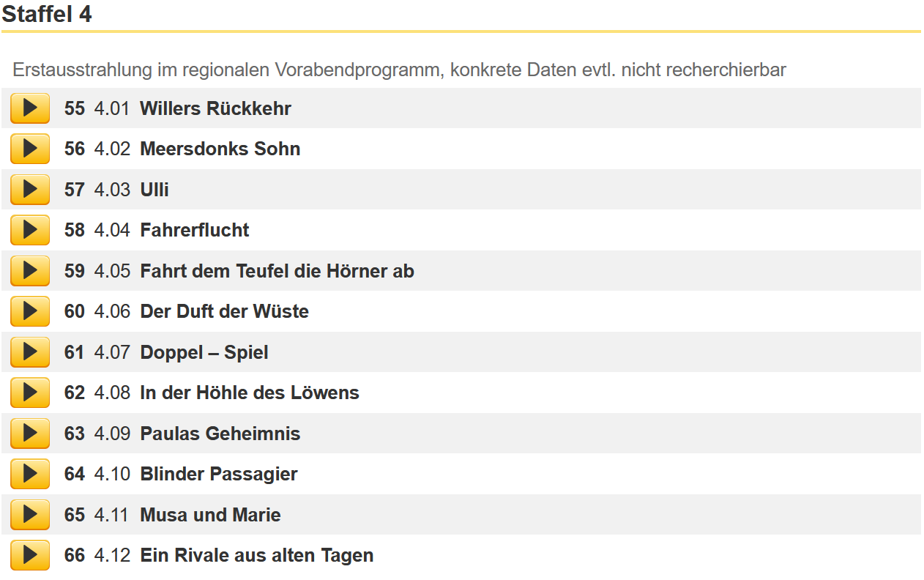Select In der Höhle des Löwens title
Screen dimensions: 924x580
pos(250,393)
